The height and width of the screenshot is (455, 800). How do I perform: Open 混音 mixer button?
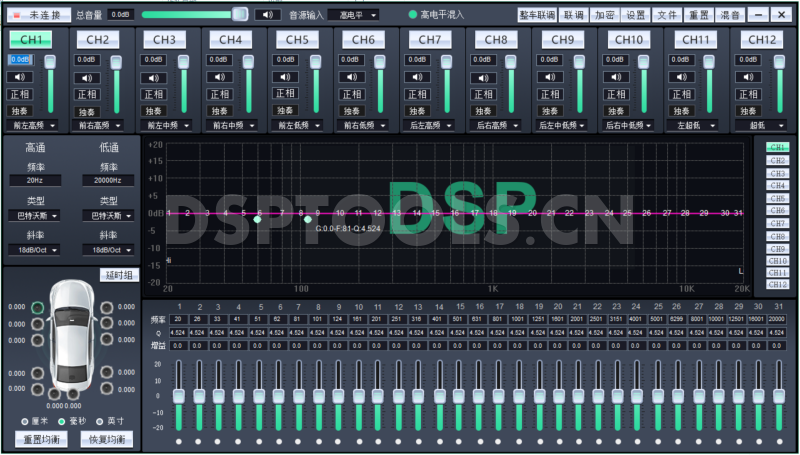[x=730, y=15]
